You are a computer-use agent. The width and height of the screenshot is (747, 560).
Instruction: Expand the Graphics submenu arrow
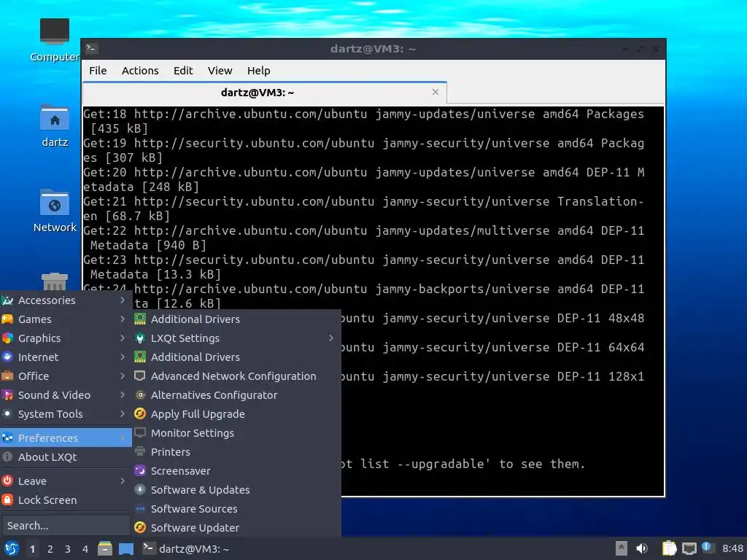pyautogui.click(x=123, y=338)
